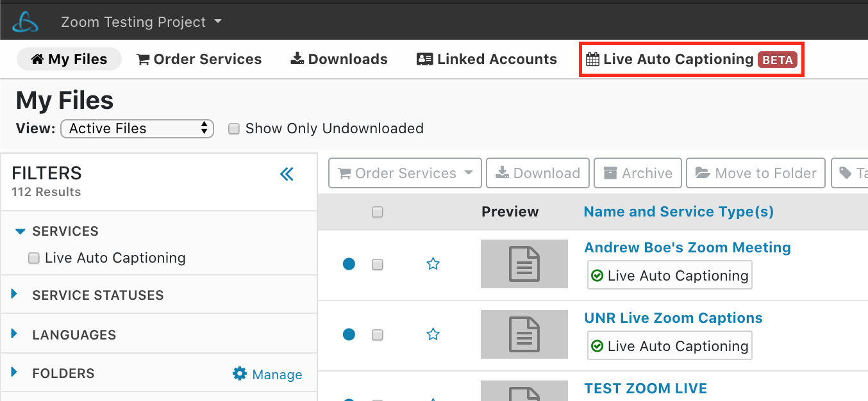
Task: Select Andrew Boe's Zoom Meeting checkbox
Action: [x=378, y=264]
